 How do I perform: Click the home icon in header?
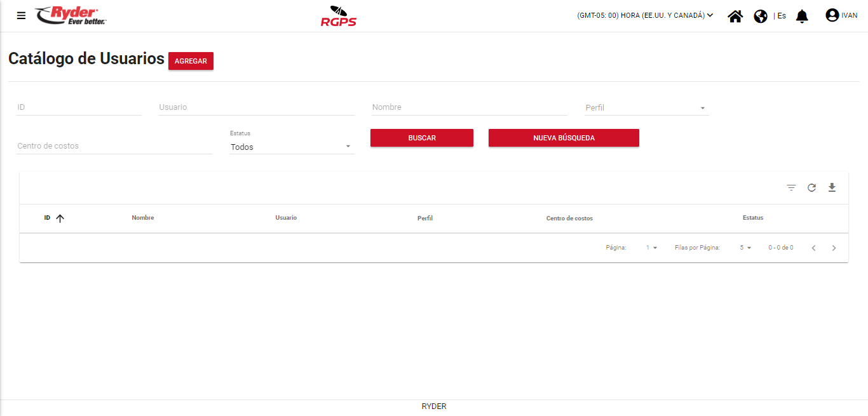(x=735, y=16)
